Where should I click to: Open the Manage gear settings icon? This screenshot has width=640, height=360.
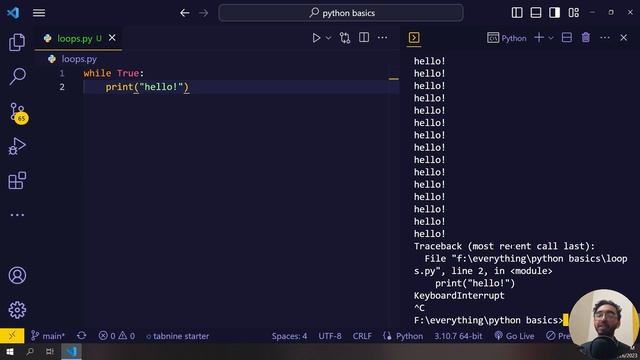pos(17,310)
